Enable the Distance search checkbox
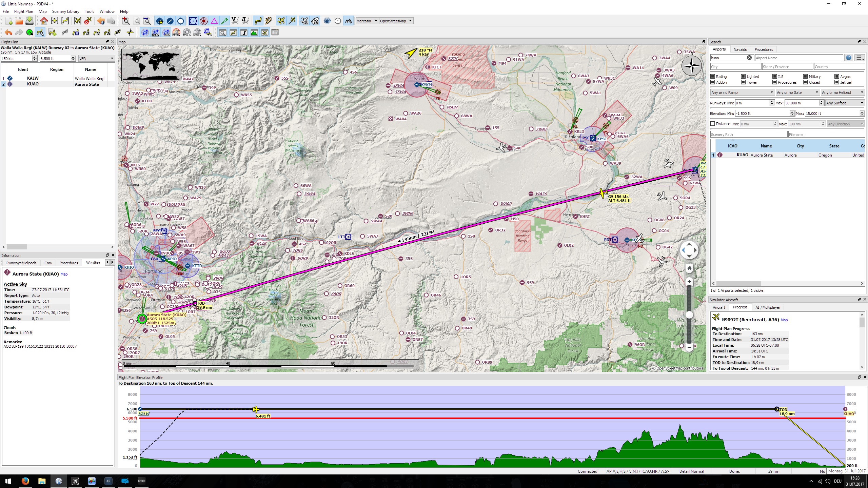Screen dimensions: 868x488 click(713, 124)
